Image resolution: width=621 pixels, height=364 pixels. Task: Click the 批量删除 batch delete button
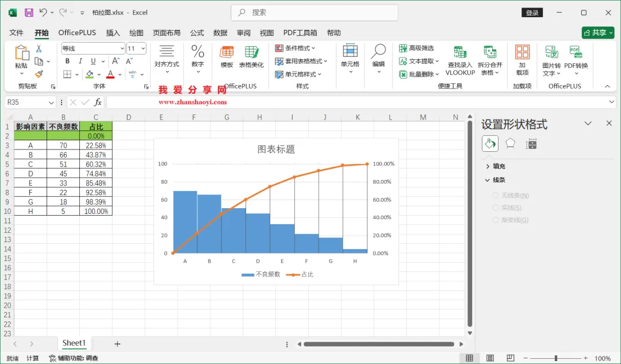[x=419, y=74]
